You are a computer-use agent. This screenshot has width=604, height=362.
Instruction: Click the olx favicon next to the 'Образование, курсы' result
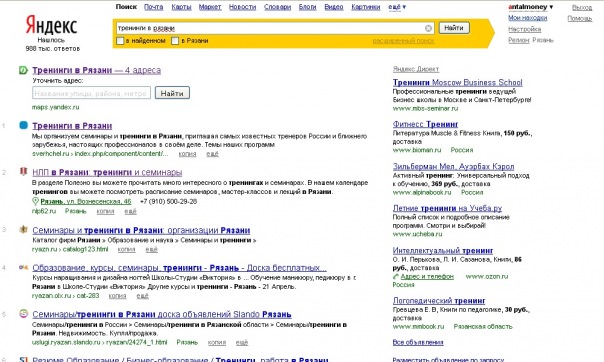(23, 267)
